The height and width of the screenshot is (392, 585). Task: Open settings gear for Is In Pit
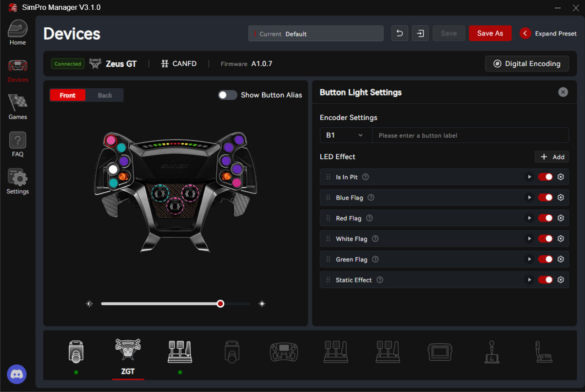[x=561, y=177]
